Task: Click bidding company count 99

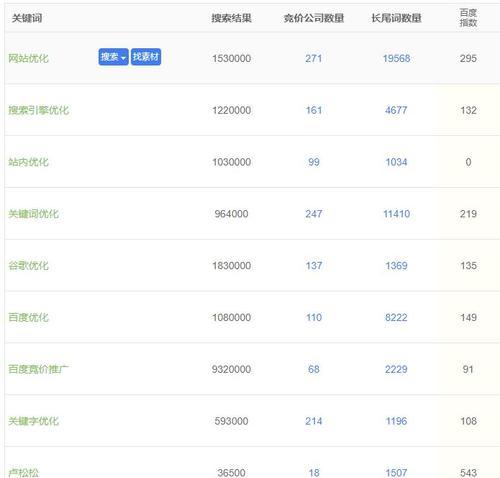Action: coord(314,162)
